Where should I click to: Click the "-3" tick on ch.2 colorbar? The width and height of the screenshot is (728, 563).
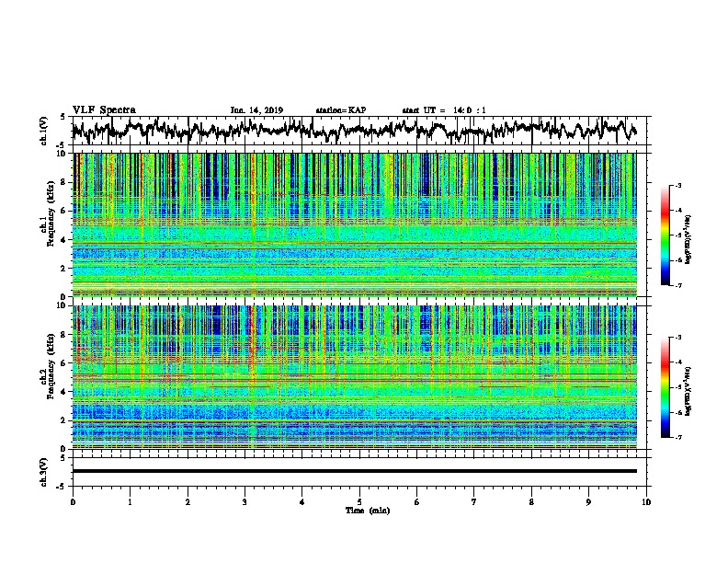[x=678, y=338]
